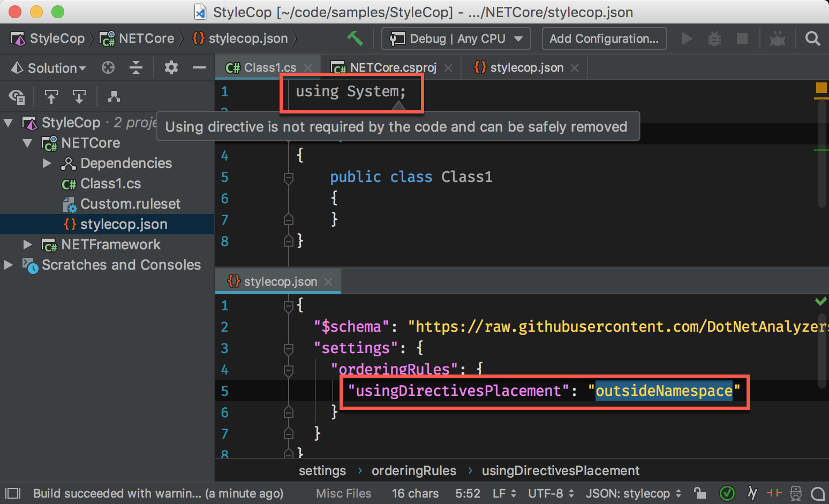Click the merge-shaped icon right of the Solution toolbar arrows

point(114,96)
